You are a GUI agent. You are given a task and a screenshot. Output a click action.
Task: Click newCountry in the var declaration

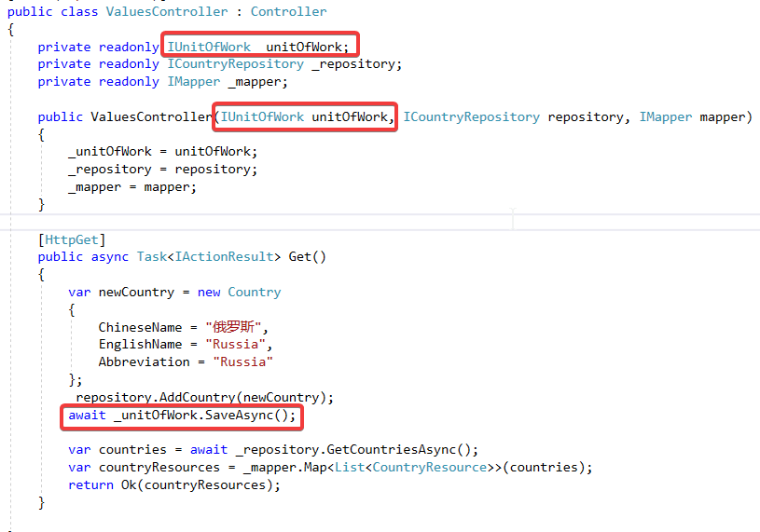pos(136,293)
